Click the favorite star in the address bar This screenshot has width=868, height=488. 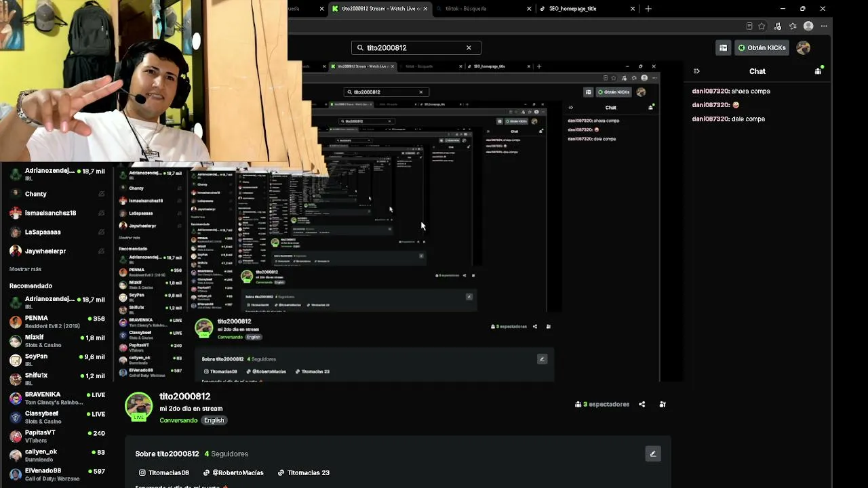762,26
